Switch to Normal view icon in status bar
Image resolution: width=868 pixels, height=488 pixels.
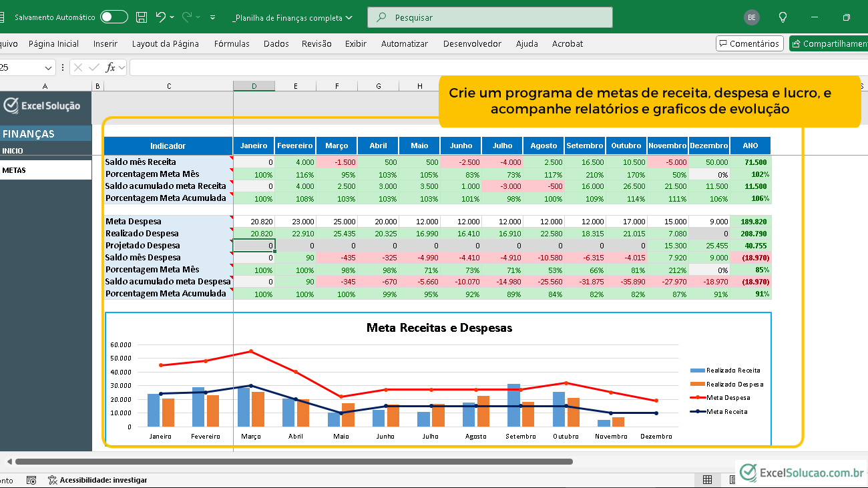tap(707, 480)
